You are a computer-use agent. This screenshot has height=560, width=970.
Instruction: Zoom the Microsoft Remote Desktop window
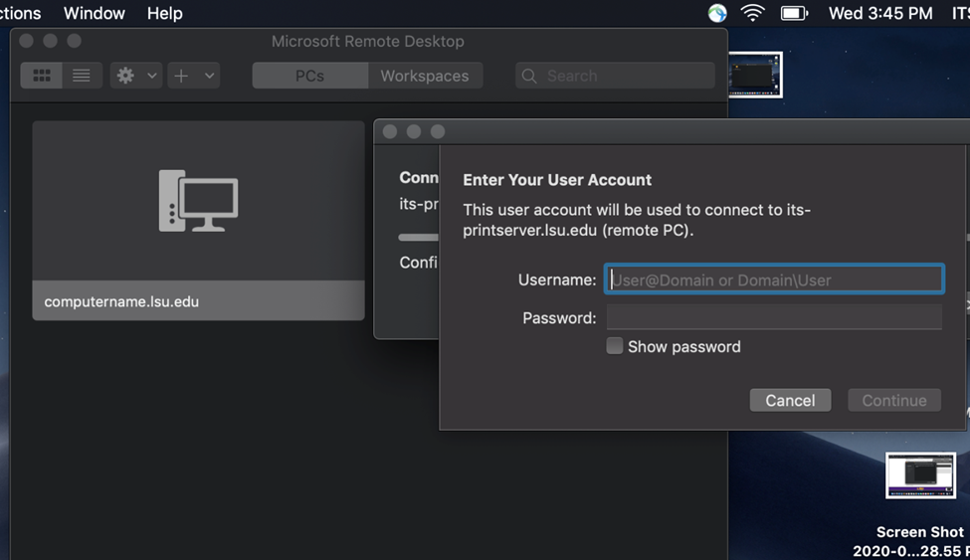click(x=75, y=41)
